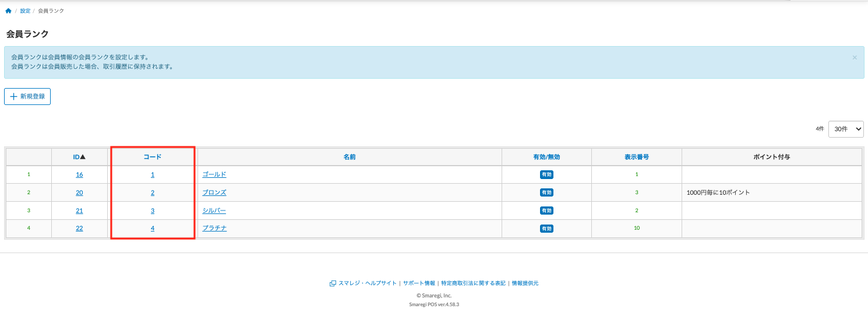Open the ゴールド rank name link

pos(214,174)
